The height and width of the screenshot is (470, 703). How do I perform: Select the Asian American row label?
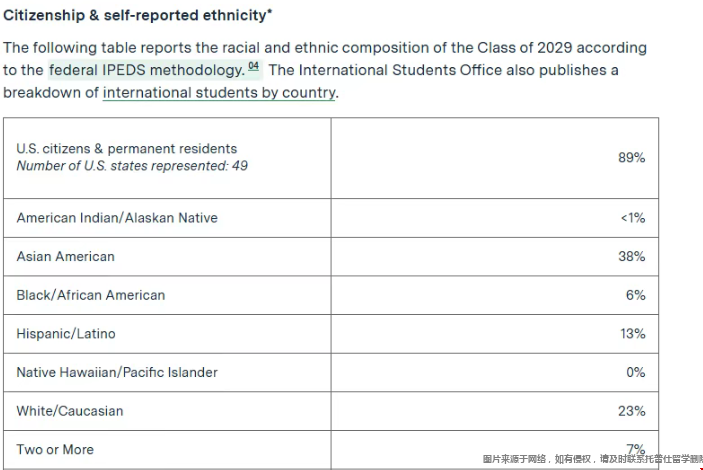click(66, 257)
